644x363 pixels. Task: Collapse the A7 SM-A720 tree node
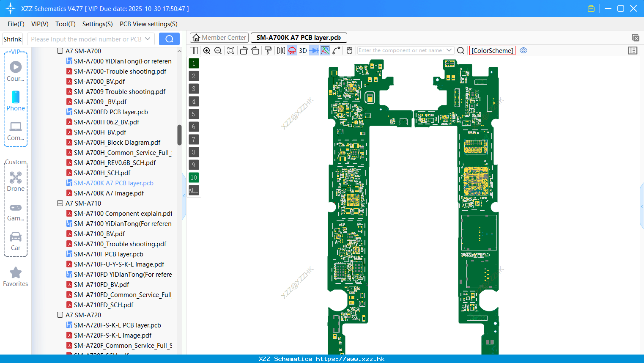click(60, 315)
